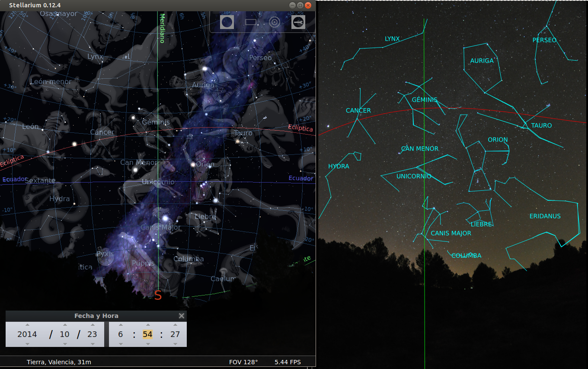
Task: Increase the seconds with the up arrow
Action: coord(175,324)
